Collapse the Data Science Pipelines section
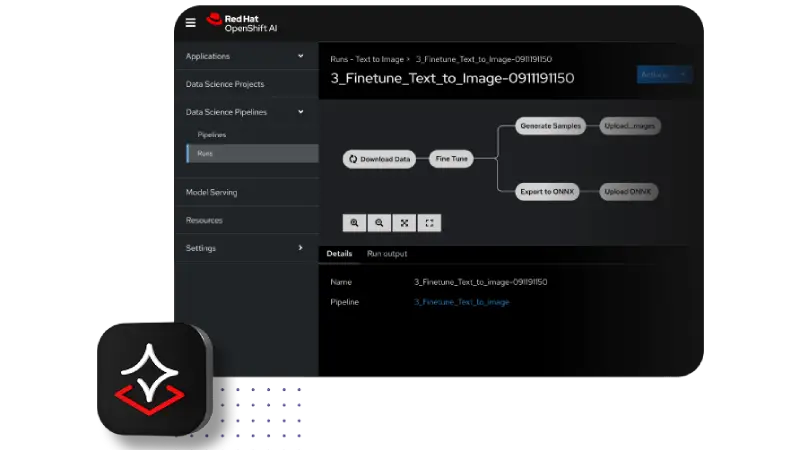The width and height of the screenshot is (800, 450). click(301, 112)
